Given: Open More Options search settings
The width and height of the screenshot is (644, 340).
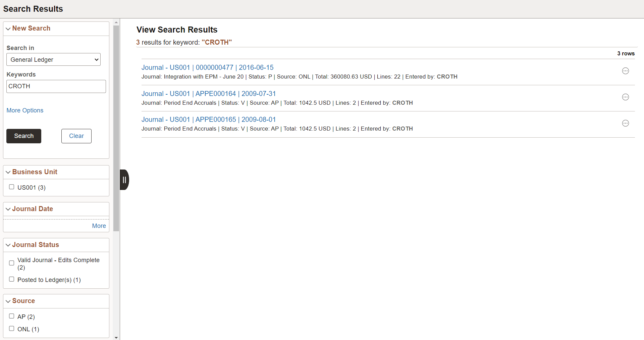Looking at the screenshot, I should point(24,110).
